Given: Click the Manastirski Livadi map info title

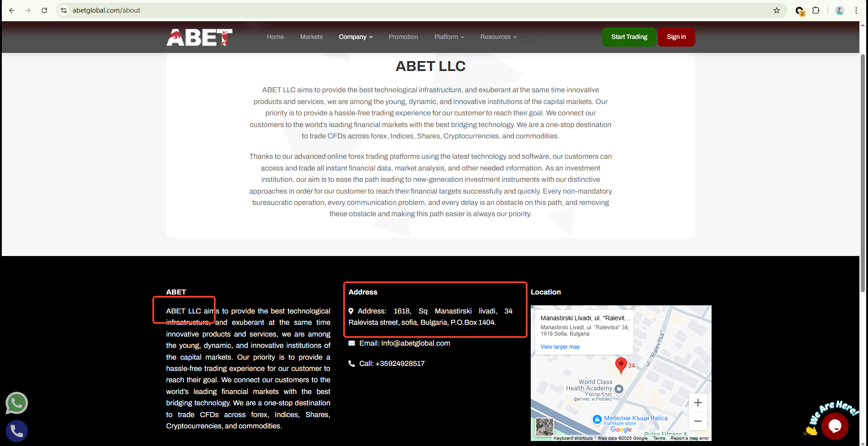Looking at the screenshot, I should pos(585,318).
